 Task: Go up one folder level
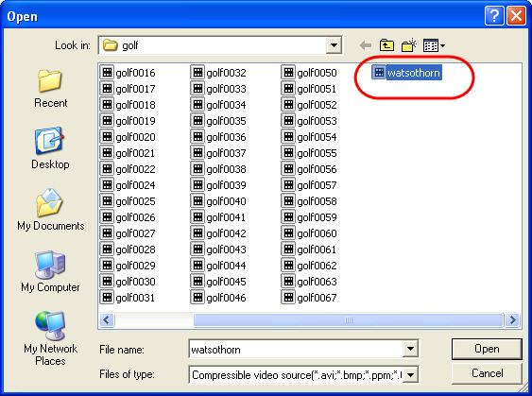tap(386, 45)
